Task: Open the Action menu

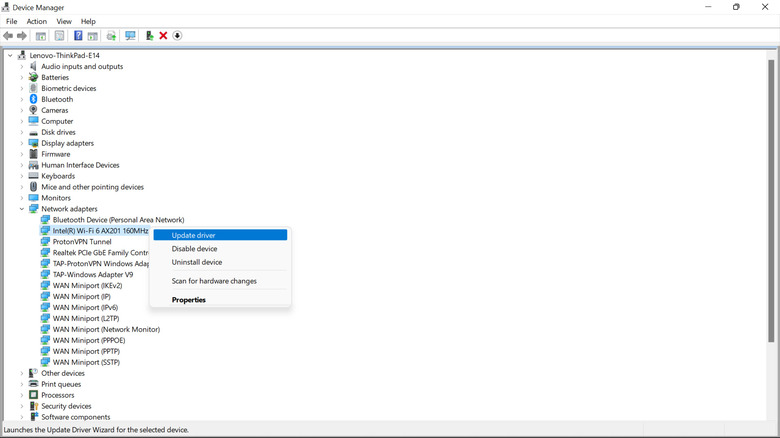Action: pyautogui.click(x=36, y=21)
